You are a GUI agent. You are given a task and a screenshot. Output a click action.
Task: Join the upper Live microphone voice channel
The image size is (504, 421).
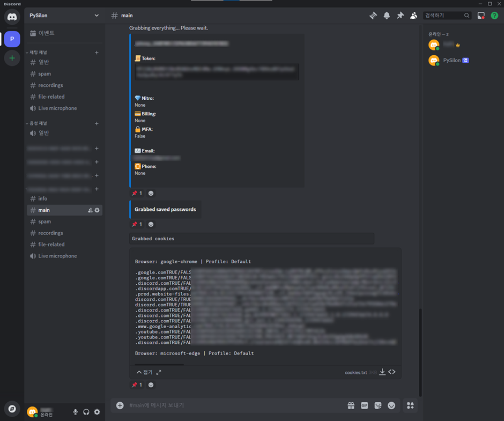pyautogui.click(x=64, y=108)
